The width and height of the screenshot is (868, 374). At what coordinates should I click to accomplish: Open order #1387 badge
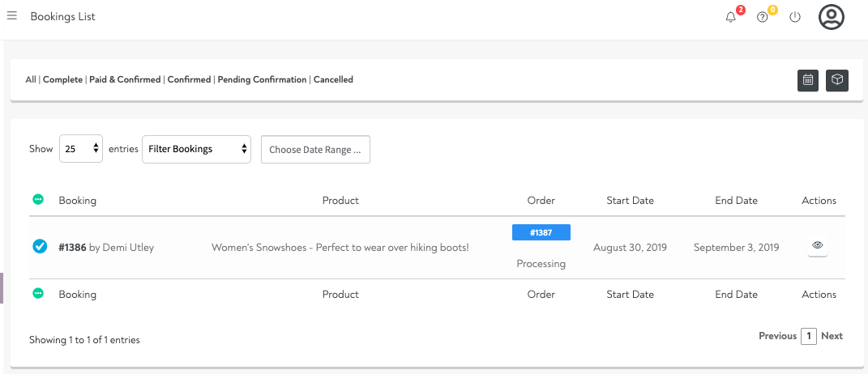click(x=541, y=232)
